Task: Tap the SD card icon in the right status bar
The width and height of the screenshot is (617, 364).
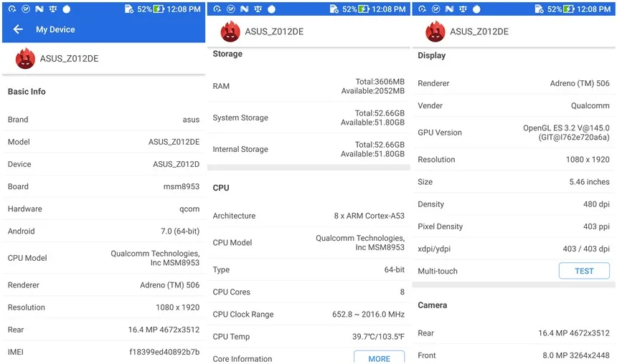Action: point(539,9)
